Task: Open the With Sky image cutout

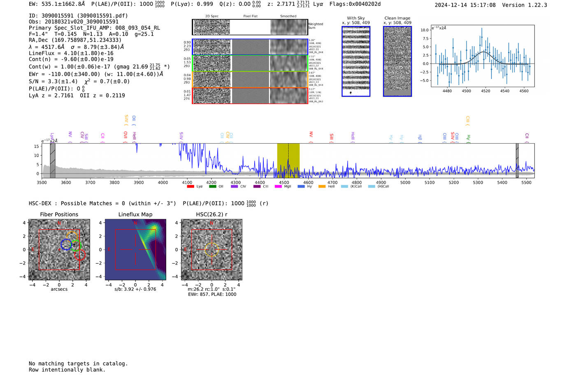Action: coord(356,61)
